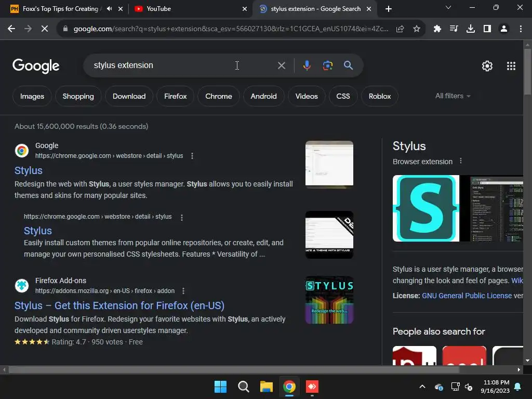The image size is (532, 399).
Task: Clear the search box with the X icon
Action: (x=281, y=65)
